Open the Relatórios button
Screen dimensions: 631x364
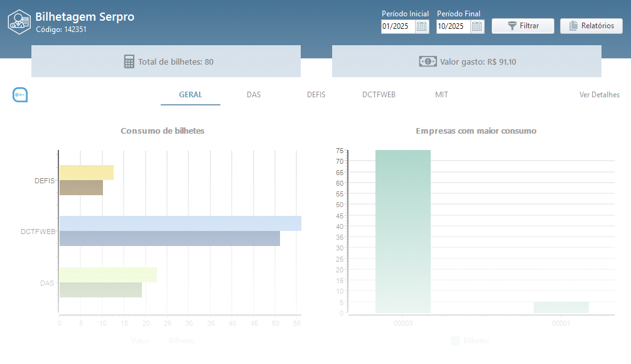click(591, 26)
